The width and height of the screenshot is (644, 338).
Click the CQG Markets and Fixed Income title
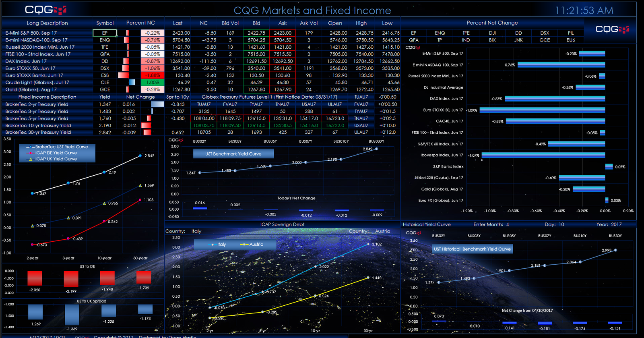(x=312, y=10)
